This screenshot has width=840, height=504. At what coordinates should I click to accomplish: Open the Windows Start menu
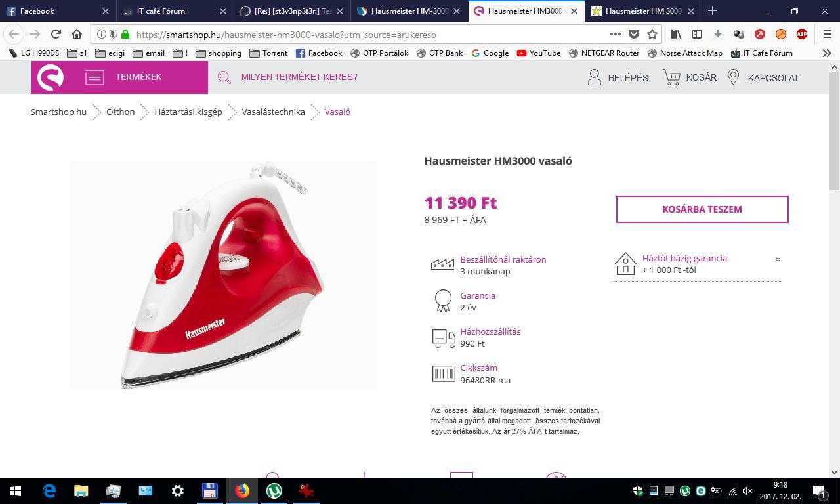(16, 491)
